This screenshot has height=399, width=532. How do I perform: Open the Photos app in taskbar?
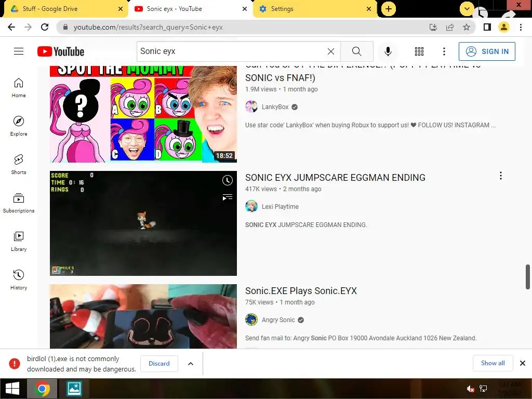[74, 389]
